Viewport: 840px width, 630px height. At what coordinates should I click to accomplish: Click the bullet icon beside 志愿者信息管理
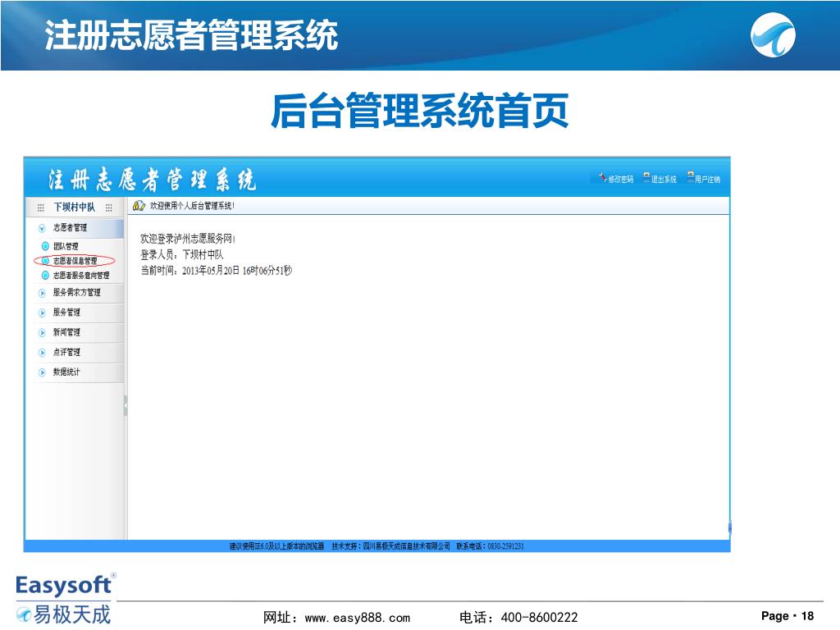[x=46, y=261]
